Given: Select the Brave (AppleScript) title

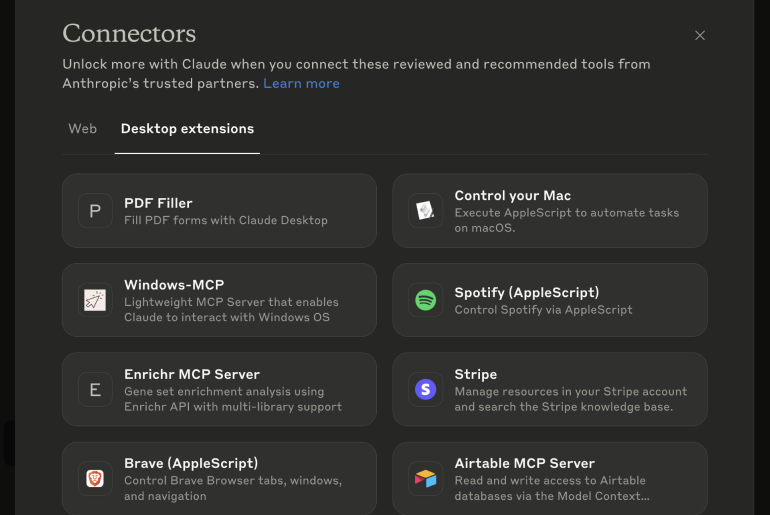Looking at the screenshot, I should tap(191, 463).
